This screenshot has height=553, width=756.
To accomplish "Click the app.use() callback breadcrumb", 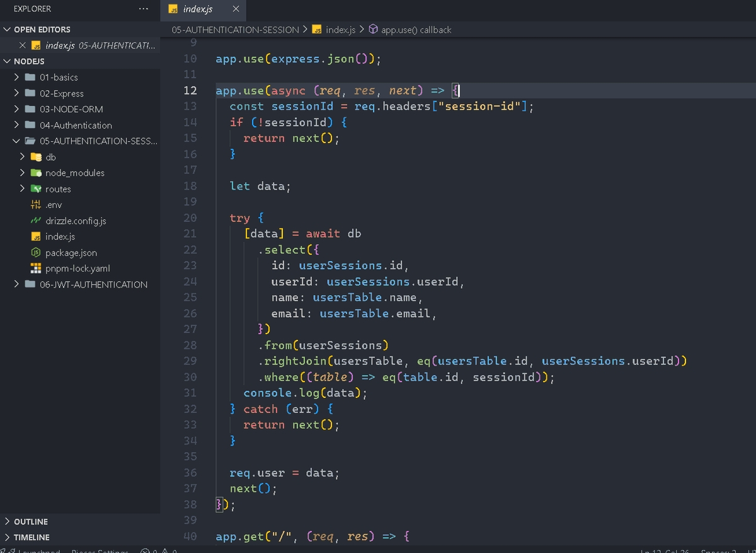I will click(x=416, y=30).
